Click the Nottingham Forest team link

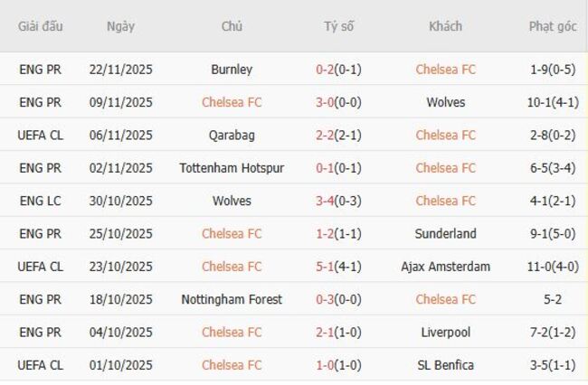pyautogui.click(x=232, y=299)
